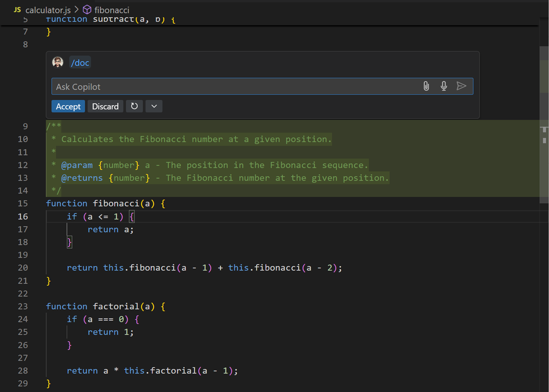Click the highlighted closing brace on line 18
Viewport: 549px width, 392px height.
[x=70, y=242]
